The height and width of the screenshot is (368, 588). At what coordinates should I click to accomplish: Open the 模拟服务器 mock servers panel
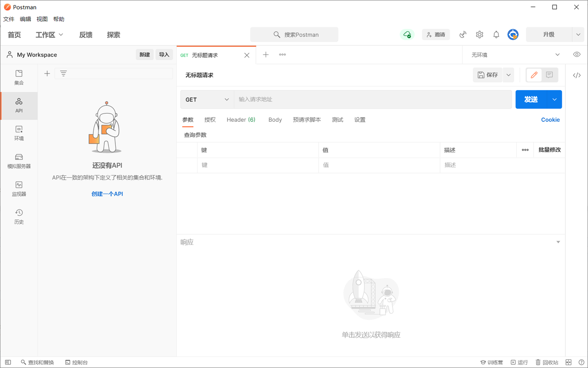tap(19, 161)
